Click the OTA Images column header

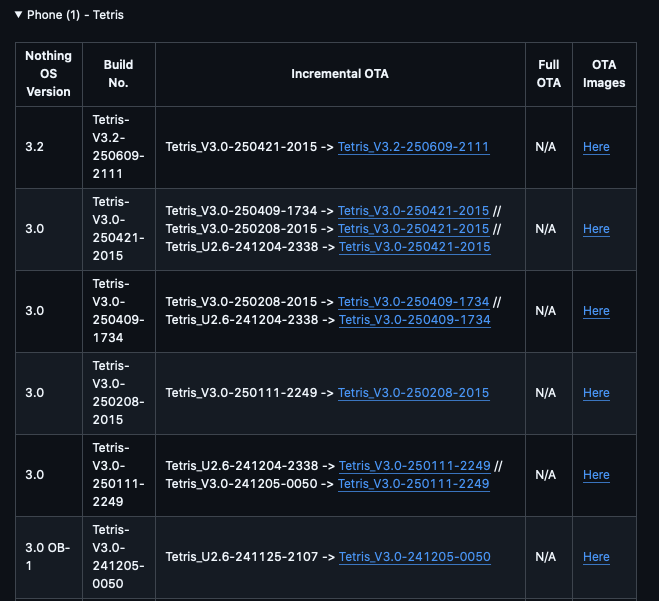604,74
